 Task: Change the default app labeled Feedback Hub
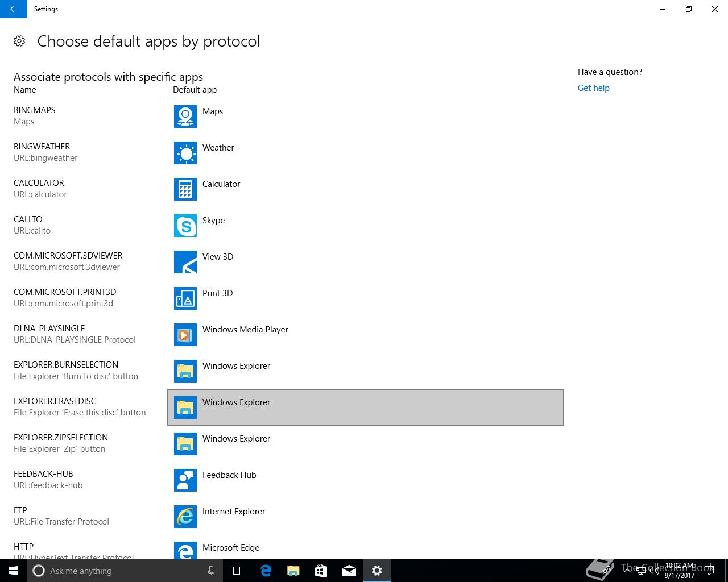pyautogui.click(x=366, y=480)
